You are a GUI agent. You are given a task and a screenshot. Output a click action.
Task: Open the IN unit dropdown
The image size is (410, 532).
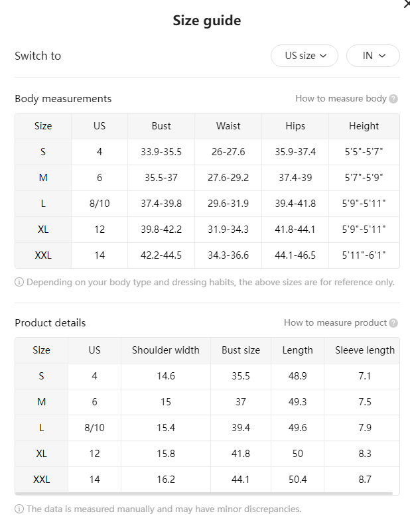(373, 56)
